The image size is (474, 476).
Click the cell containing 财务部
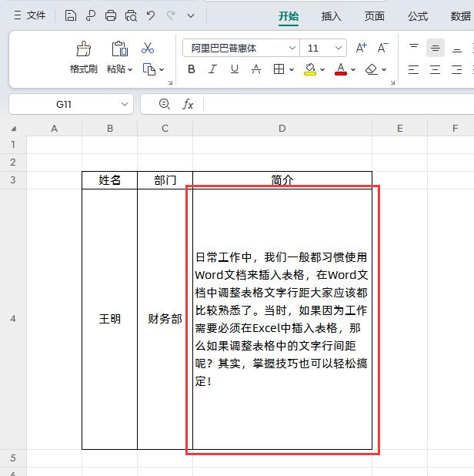(165, 319)
